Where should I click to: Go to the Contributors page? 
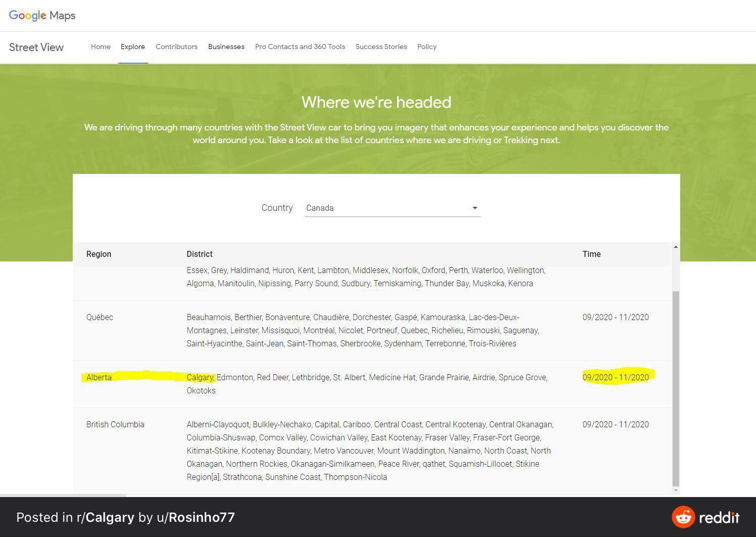point(176,47)
